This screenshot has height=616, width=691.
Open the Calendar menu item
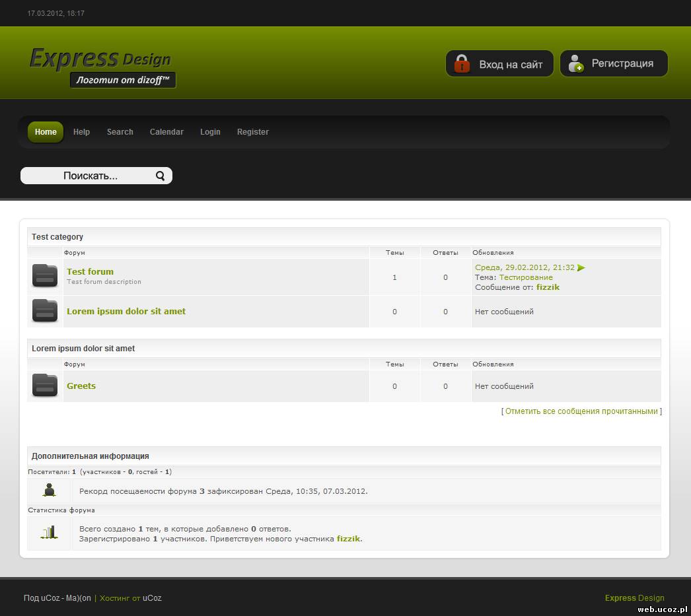click(166, 132)
